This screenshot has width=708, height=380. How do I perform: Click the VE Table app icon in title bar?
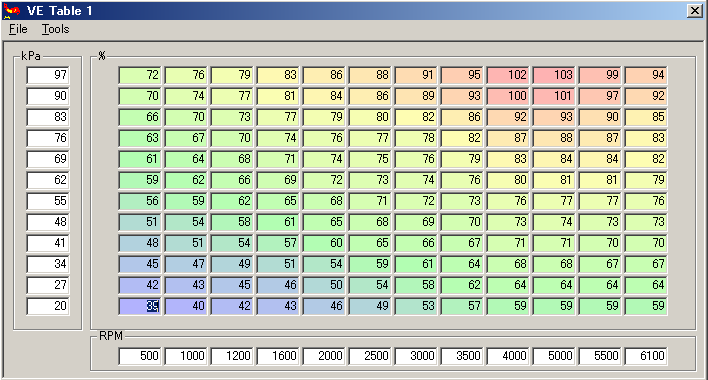tap(12, 10)
